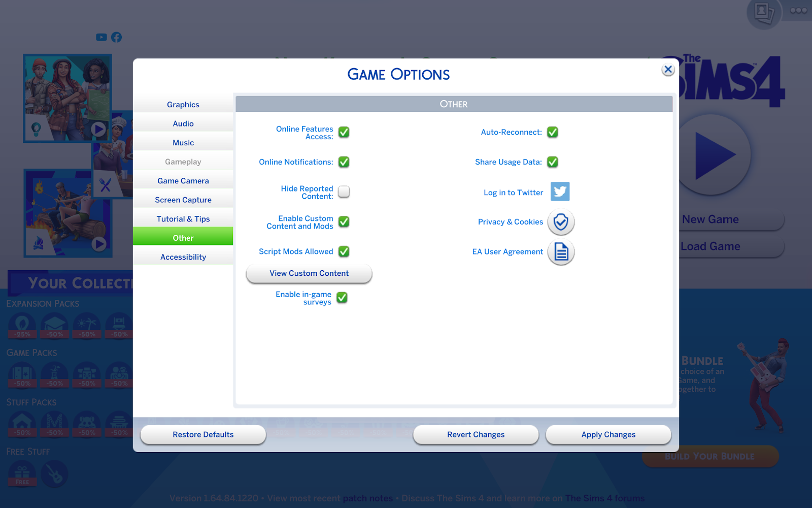
Task: Open the Tutorial & Tips tab
Action: pos(183,219)
